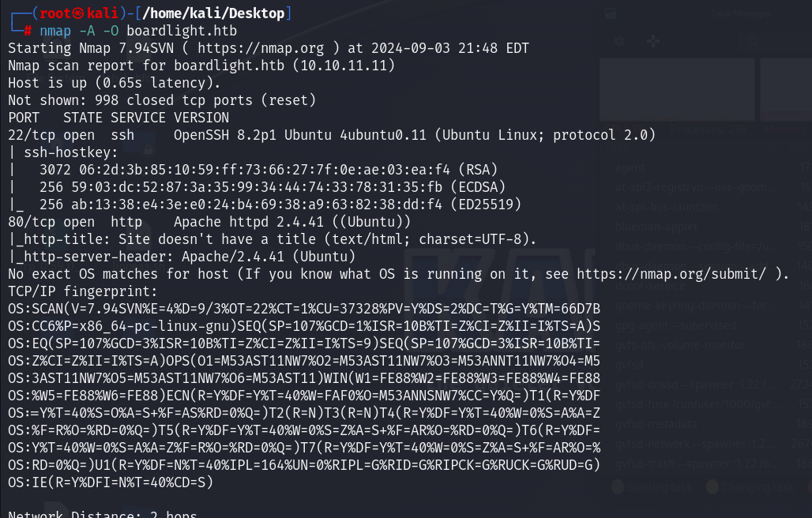Select the gvfsd-metadata process row
Screen dimensions: 812x518
click(706, 424)
